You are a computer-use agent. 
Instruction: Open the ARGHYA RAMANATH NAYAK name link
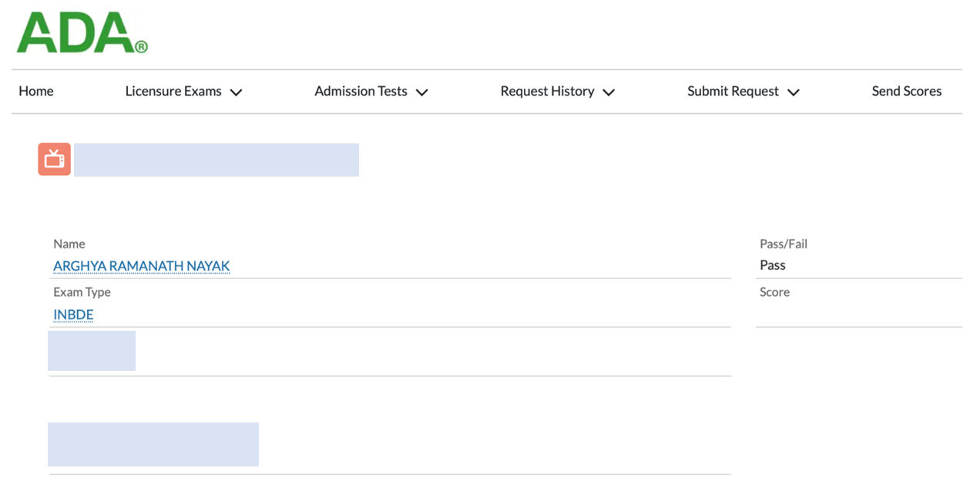(142, 266)
